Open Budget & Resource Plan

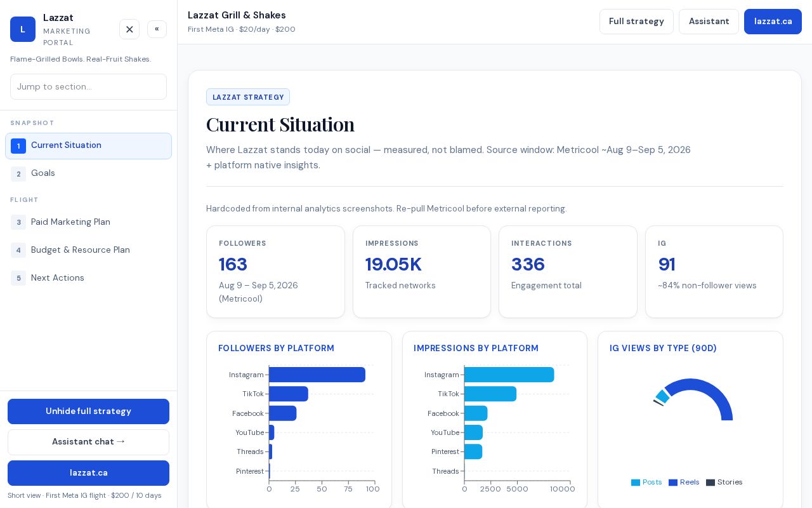click(88, 250)
